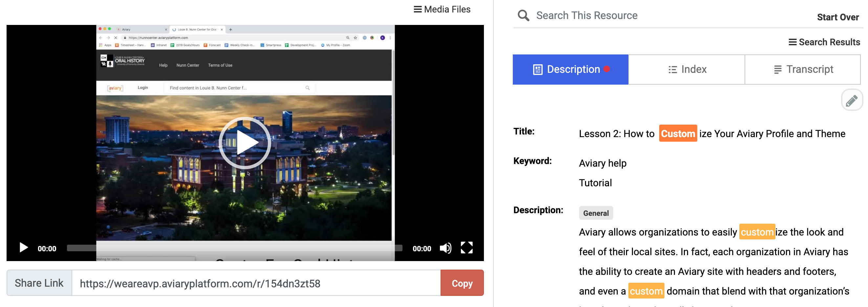Click the General description tag

coord(596,213)
